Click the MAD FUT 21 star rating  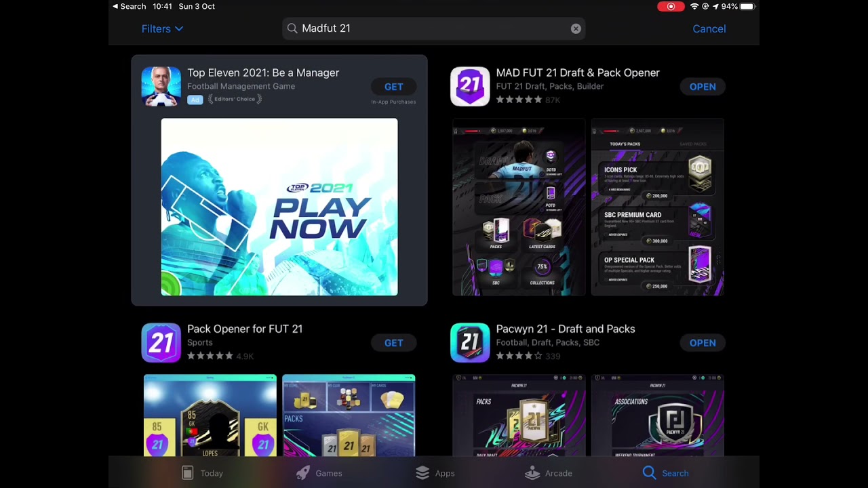pyautogui.click(x=519, y=100)
